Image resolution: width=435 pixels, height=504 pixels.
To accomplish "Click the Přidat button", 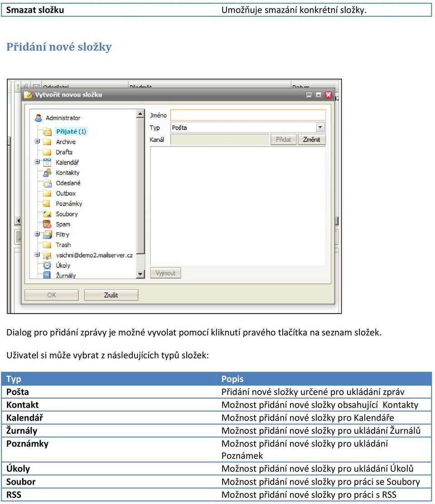I will click(x=283, y=140).
